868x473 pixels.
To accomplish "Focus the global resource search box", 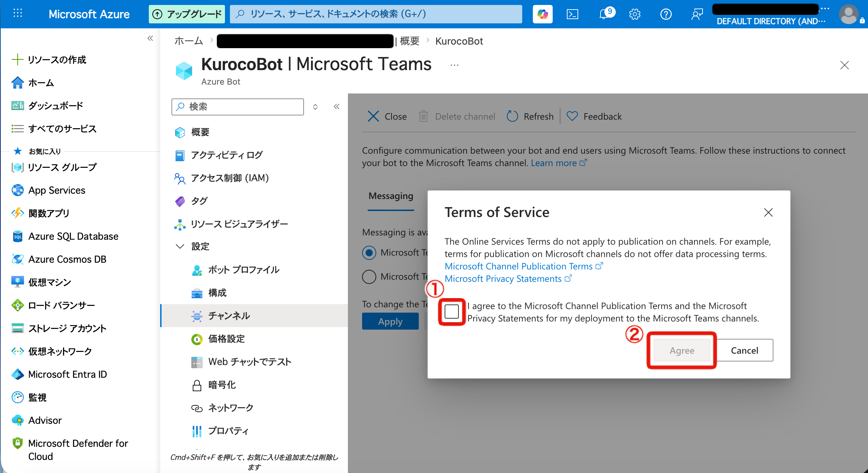I will pyautogui.click(x=376, y=14).
